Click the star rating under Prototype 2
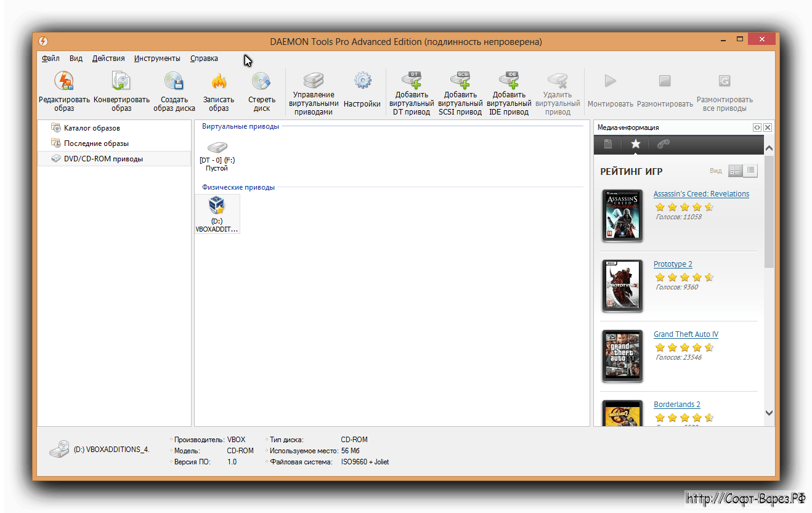Screen dimensions: 812x513 click(x=684, y=277)
